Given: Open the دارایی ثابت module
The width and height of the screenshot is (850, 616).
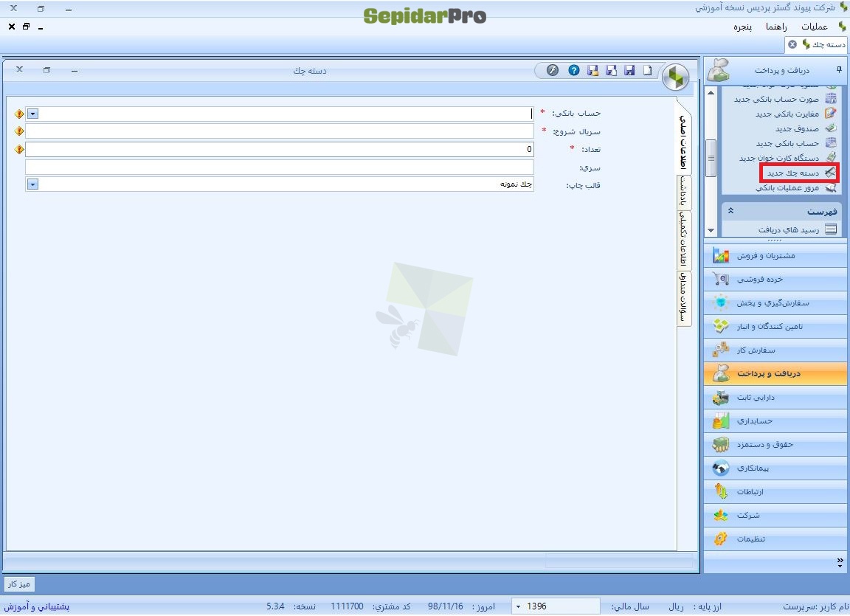Looking at the screenshot, I should click(x=775, y=397).
